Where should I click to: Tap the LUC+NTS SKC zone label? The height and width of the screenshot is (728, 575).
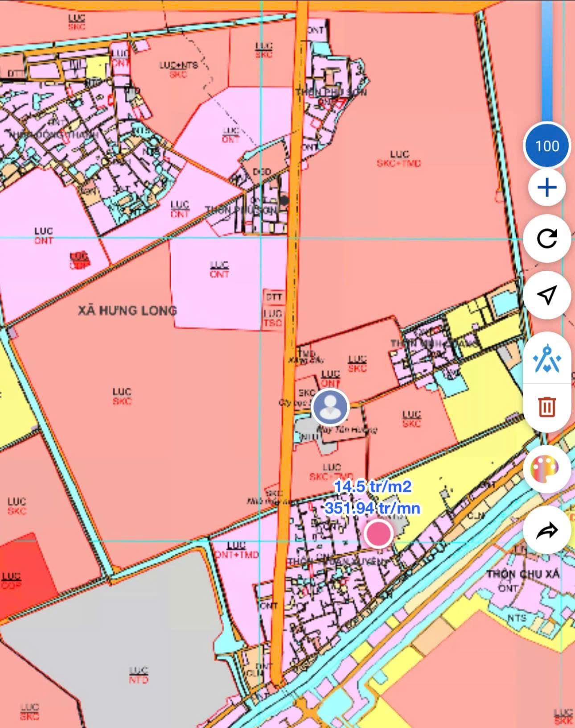pos(178,70)
